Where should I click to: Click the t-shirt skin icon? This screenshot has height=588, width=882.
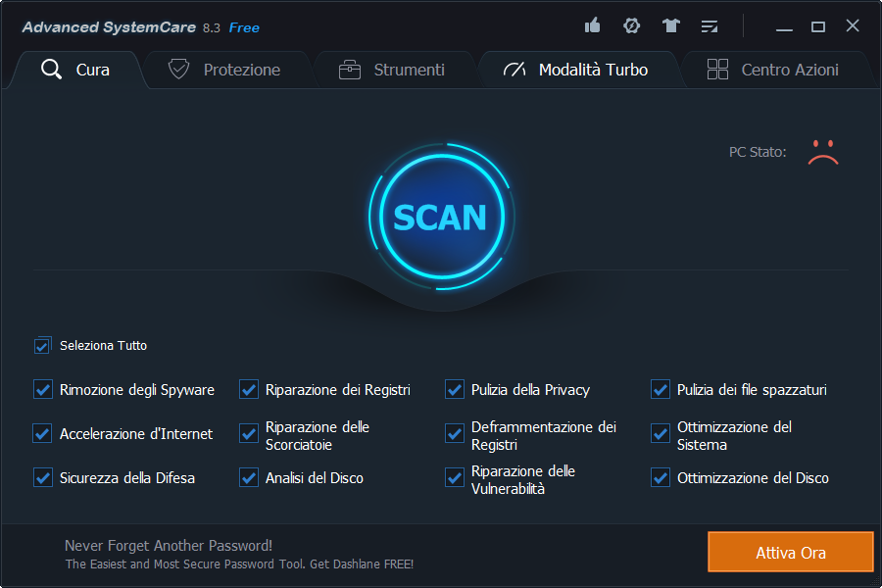670,25
